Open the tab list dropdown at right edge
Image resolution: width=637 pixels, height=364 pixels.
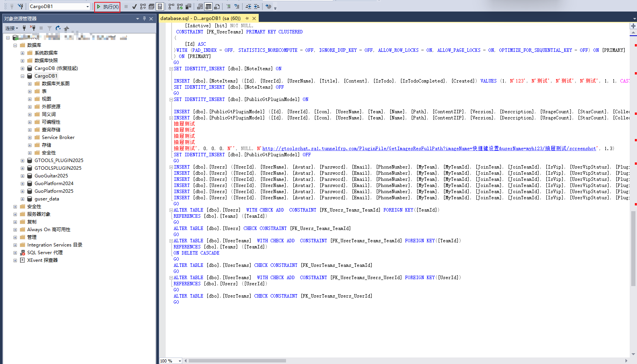tap(634, 18)
